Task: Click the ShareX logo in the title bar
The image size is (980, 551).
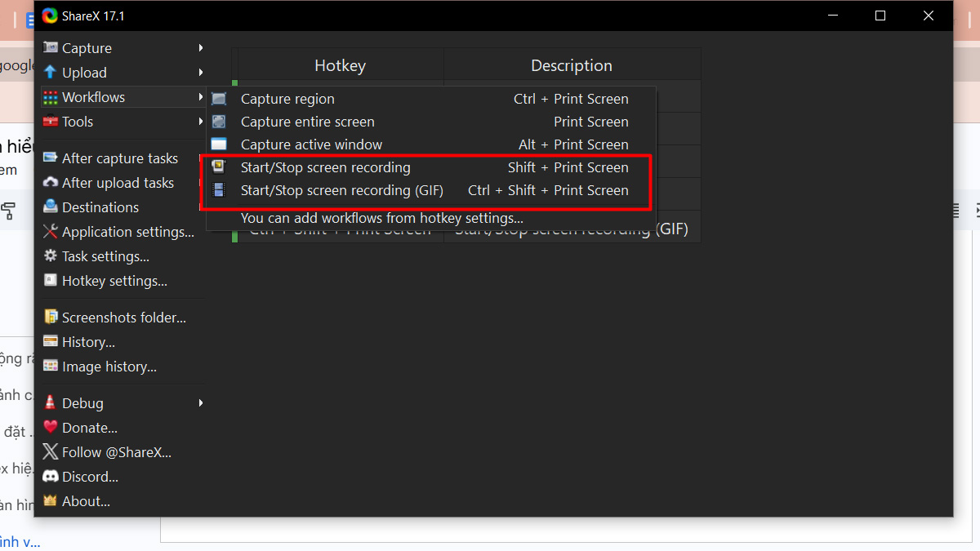Action: coord(50,16)
